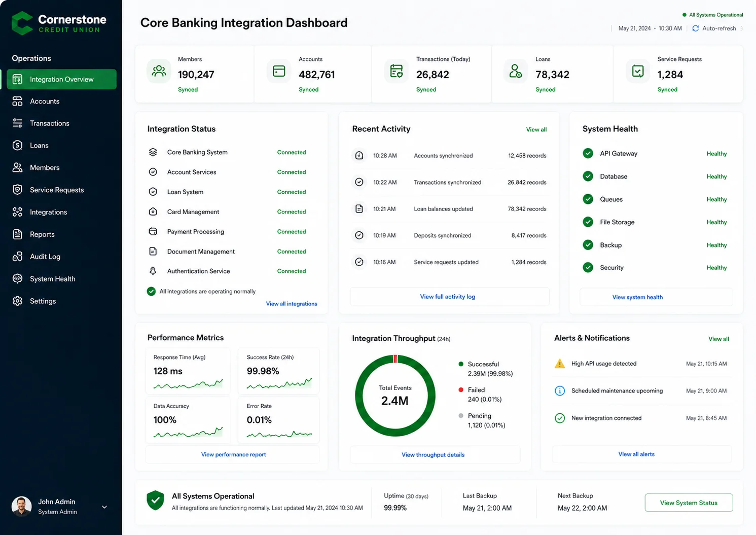Click the File Storage 'Healthy' status
This screenshot has height=535, width=756.
(x=716, y=222)
